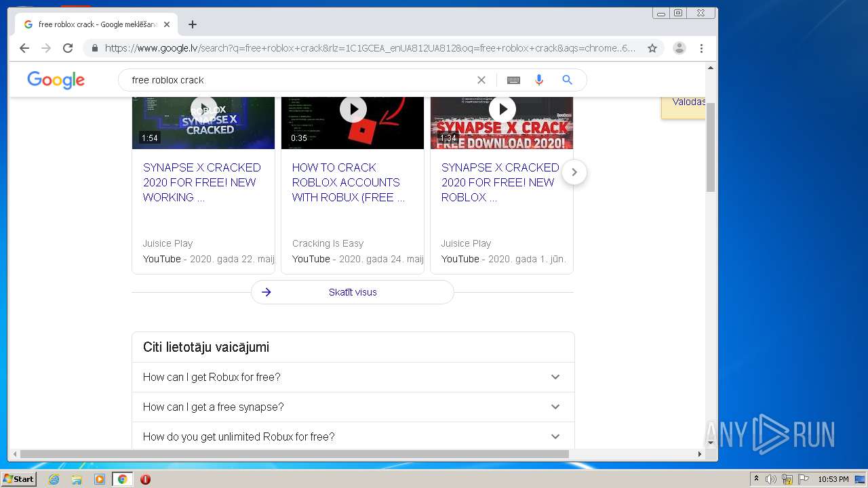Click the scroll-up arrow of vertical scrollbar
Image resolution: width=868 pixels, height=488 pixels.
tap(711, 68)
